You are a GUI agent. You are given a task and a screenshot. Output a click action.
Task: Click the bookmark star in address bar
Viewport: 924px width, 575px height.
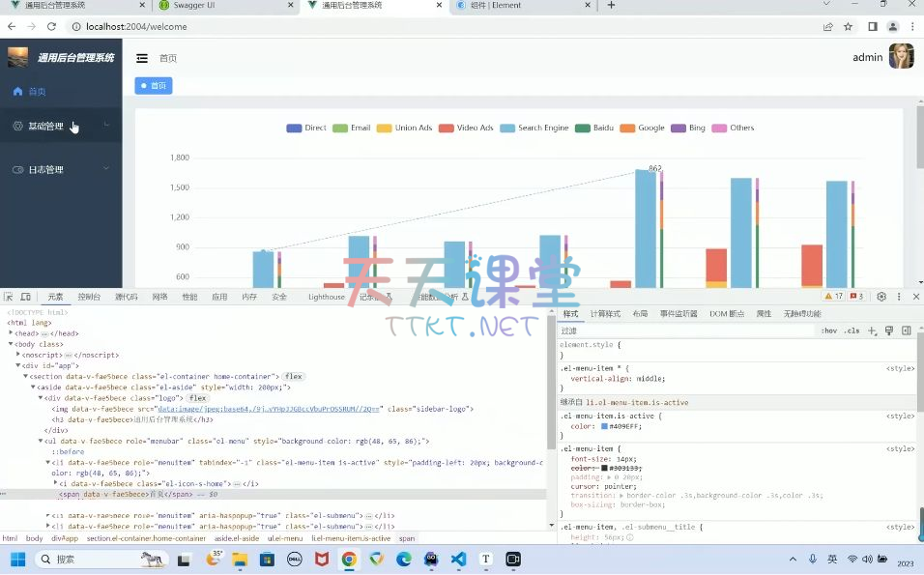849,26
